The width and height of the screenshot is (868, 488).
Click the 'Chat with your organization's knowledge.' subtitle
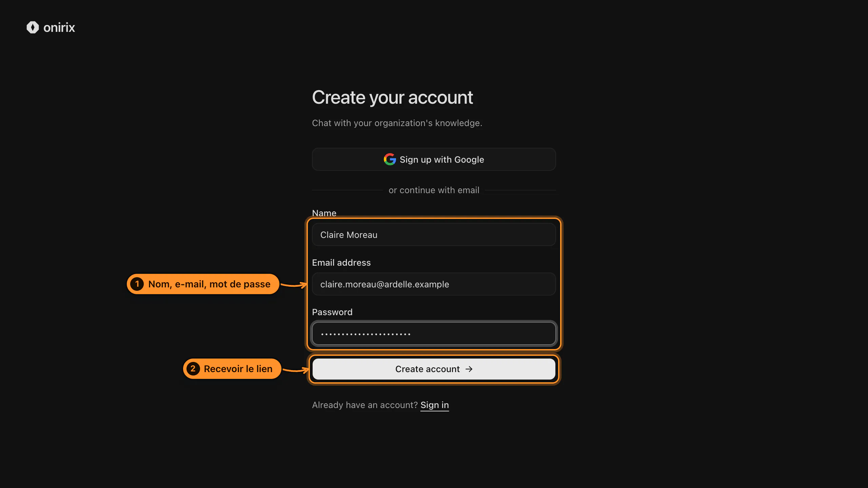click(397, 123)
